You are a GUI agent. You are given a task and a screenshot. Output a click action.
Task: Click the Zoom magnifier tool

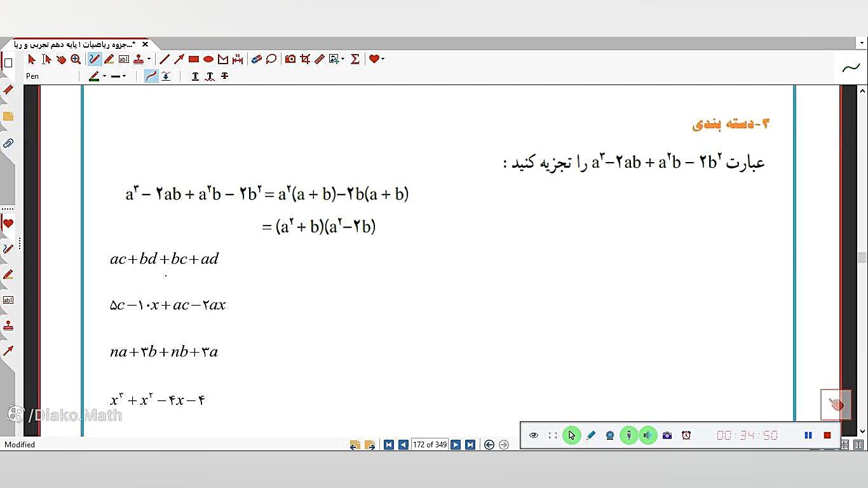[x=76, y=59]
